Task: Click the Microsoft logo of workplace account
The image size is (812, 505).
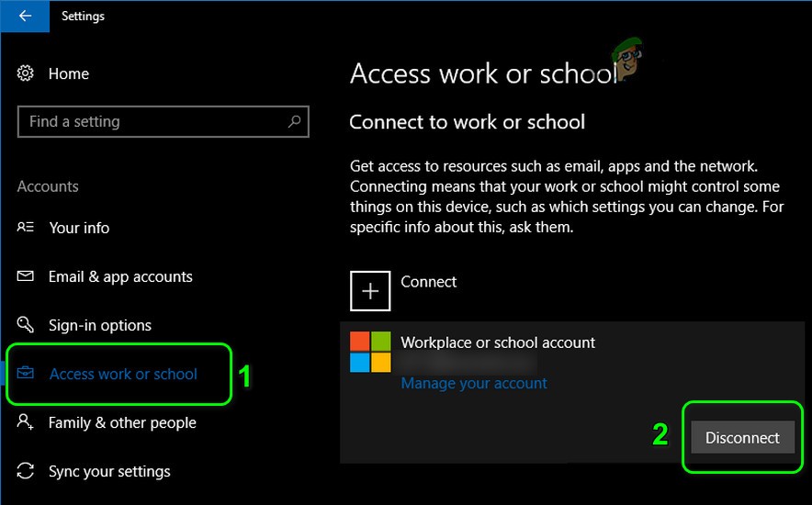Action: [370, 352]
